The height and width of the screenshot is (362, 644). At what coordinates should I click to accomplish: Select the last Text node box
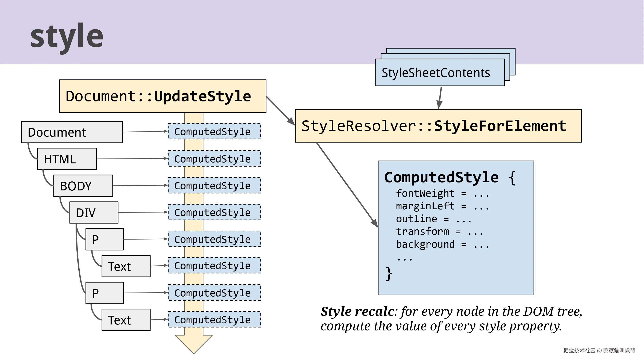click(126, 320)
